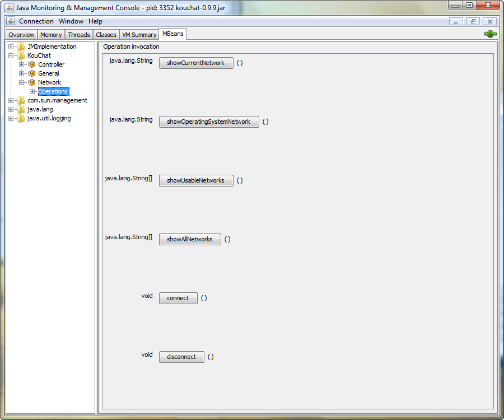Click the void label beside connect
This screenshot has height=420, width=504.
147,296
